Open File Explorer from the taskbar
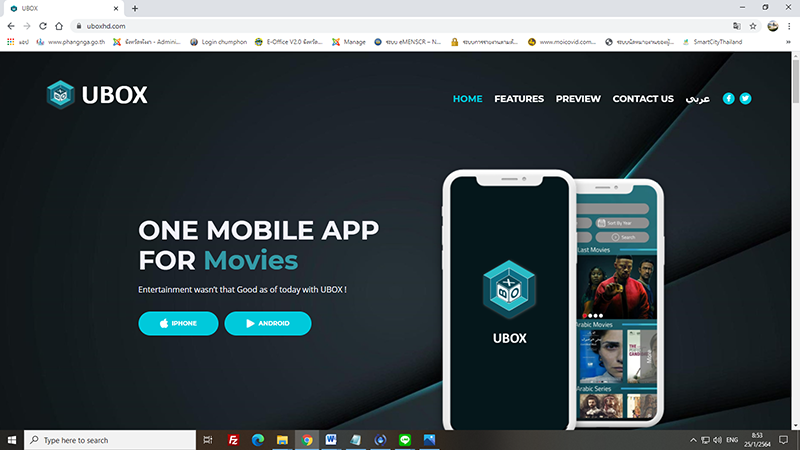800x450 pixels. point(282,440)
